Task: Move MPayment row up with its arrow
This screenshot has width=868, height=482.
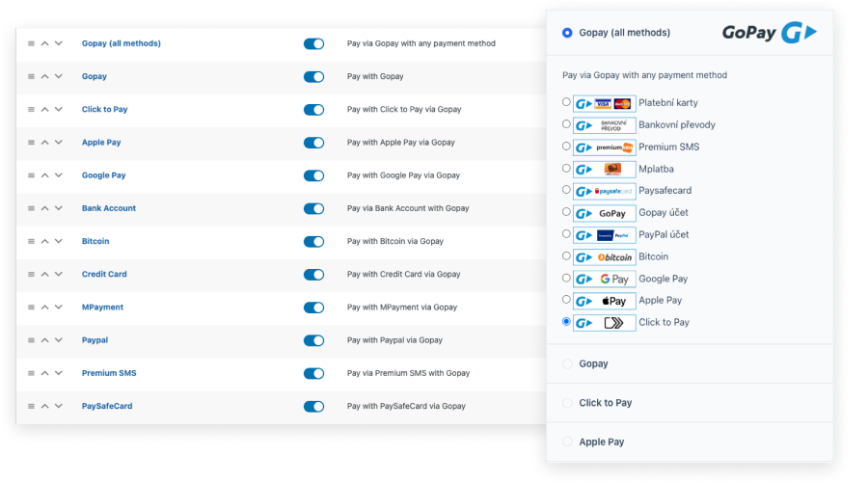Action: click(44, 308)
